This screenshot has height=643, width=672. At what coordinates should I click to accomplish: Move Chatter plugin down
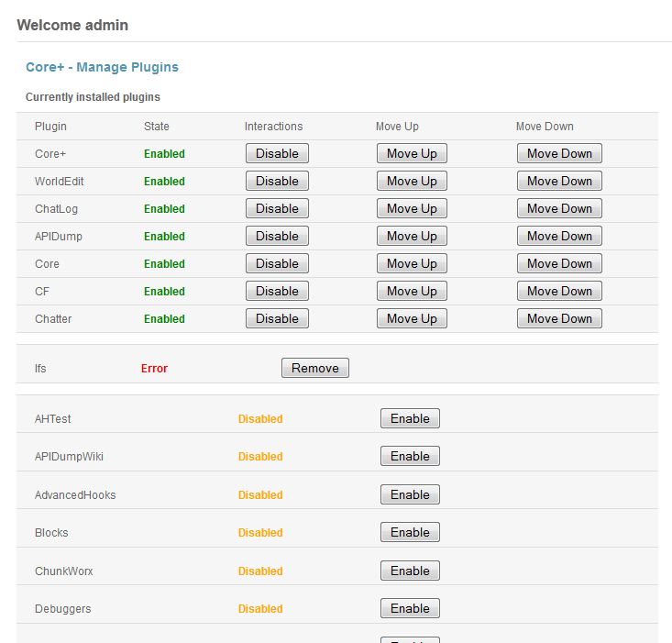tap(559, 318)
